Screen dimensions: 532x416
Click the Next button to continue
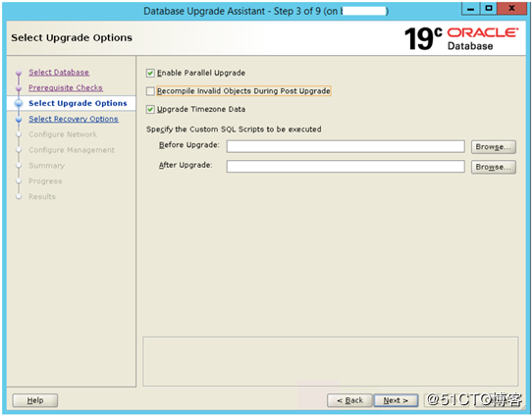(x=396, y=400)
